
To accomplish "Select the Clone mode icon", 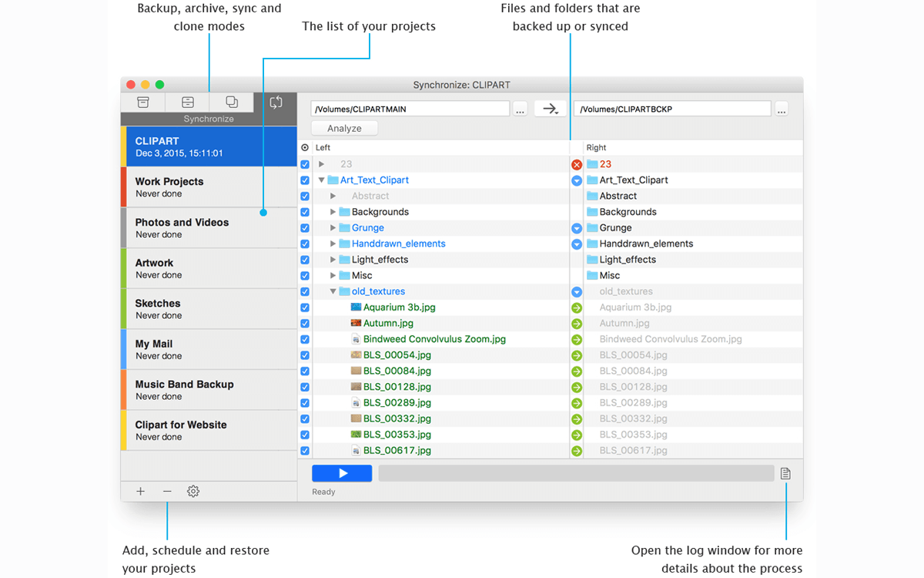I will [x=232, y=102].
